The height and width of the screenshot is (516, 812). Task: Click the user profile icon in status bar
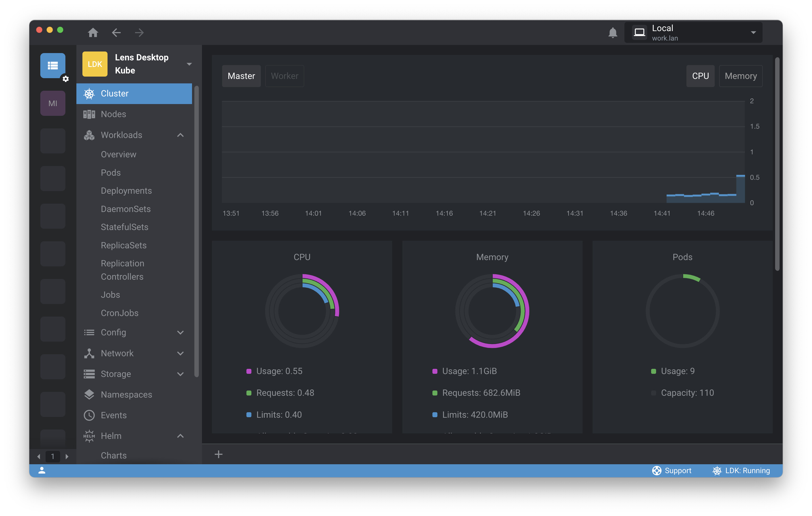42,471
